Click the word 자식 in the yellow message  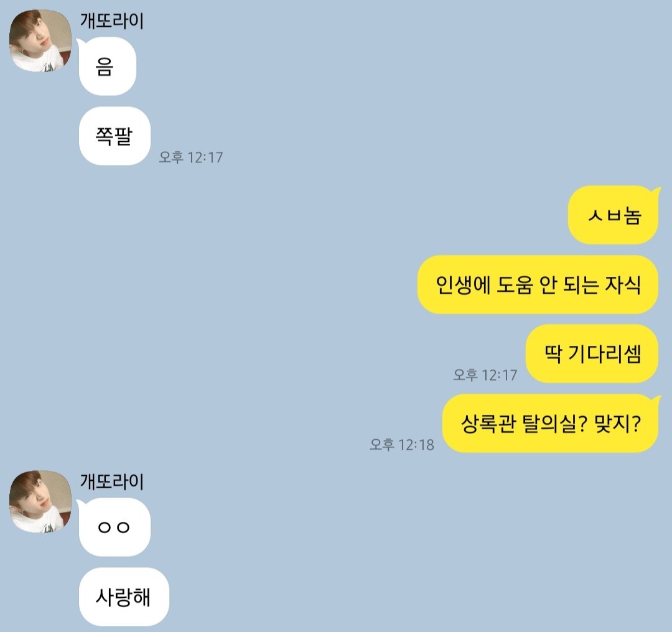tap(623, 284)
